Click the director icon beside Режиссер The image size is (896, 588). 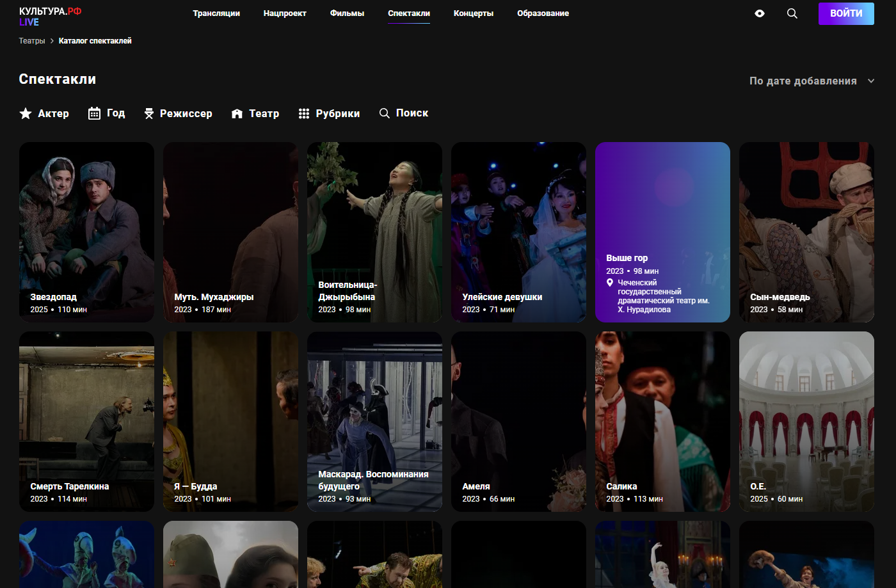(x=149, y=113)
